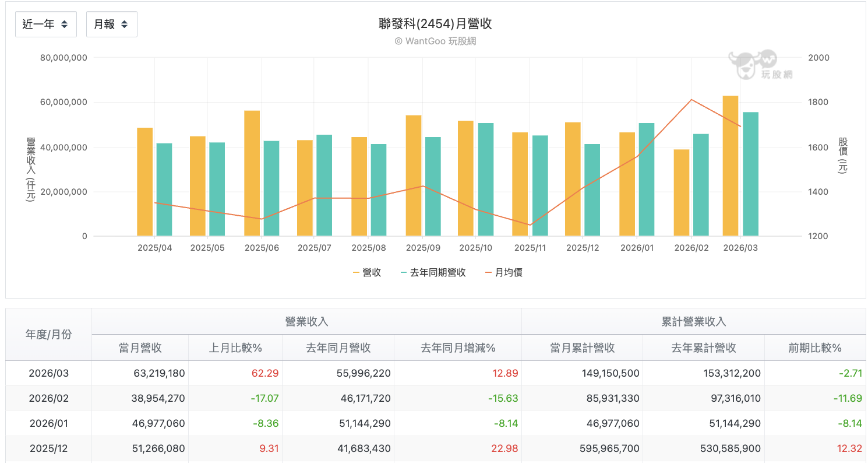Click the 當月累計營收 column header

(x=583, y=348)
